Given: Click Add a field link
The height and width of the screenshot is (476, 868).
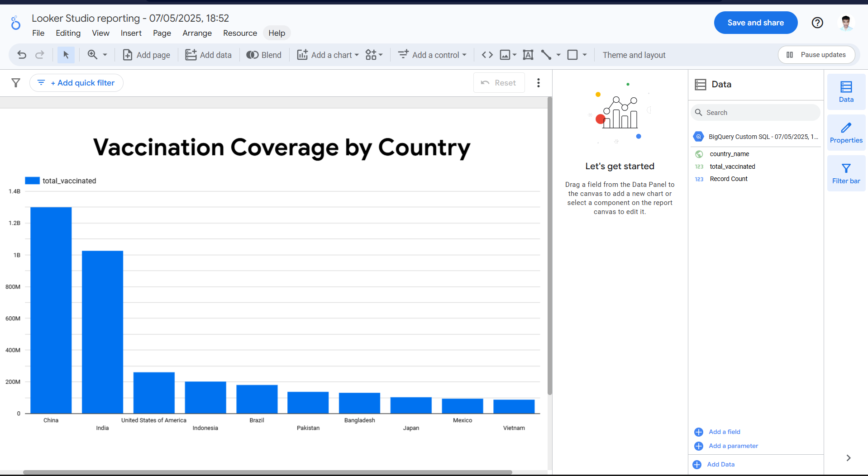Looking at the screenshot, I should click(724, 432).
